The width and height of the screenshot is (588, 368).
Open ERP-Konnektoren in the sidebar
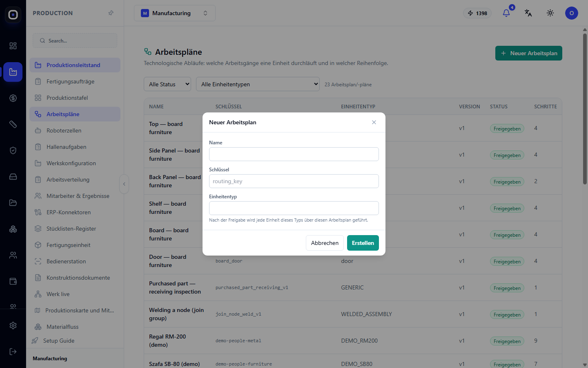coord(75,212)
